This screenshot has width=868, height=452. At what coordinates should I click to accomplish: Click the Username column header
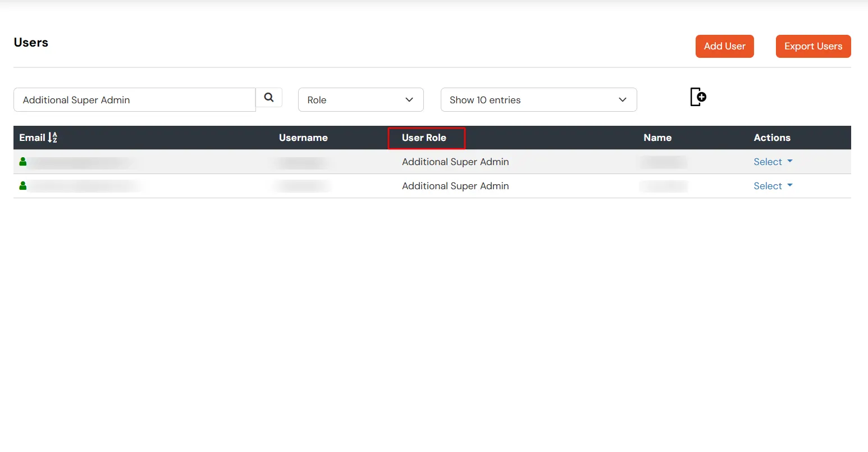pos(303,138)
